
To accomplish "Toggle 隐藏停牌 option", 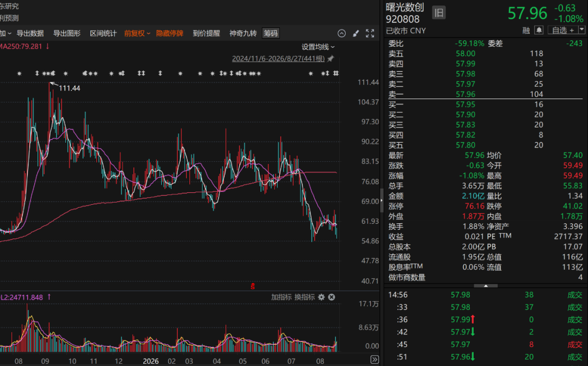I will 169,33.
